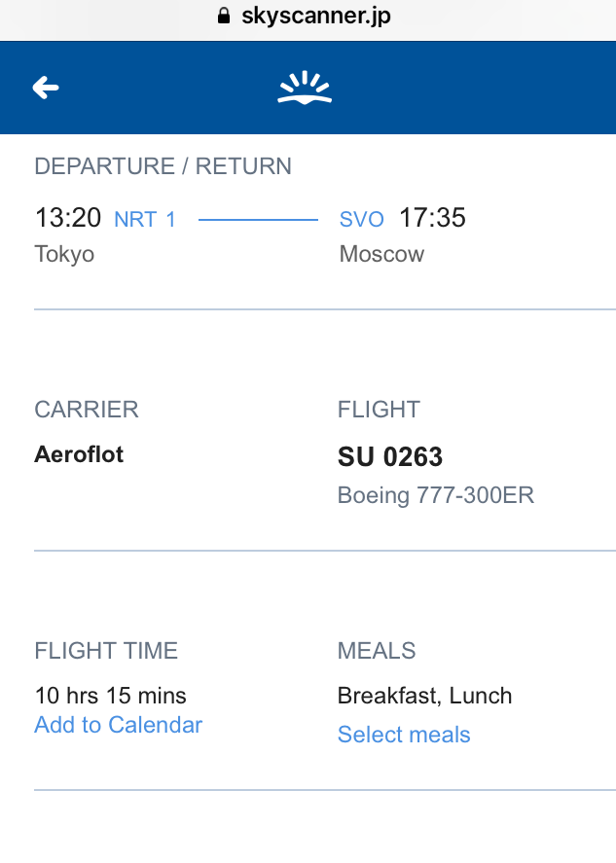Select the 10 hrs 15 mins duration

click(110, 695)
